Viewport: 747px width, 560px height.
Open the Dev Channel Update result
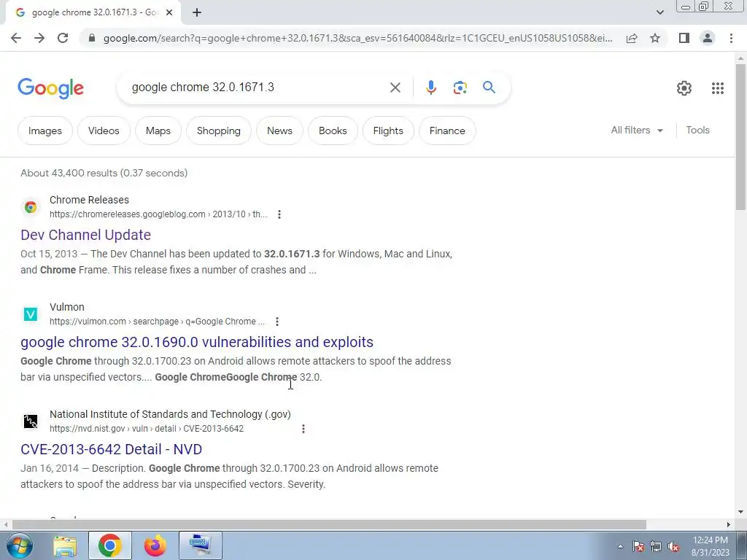86,235
